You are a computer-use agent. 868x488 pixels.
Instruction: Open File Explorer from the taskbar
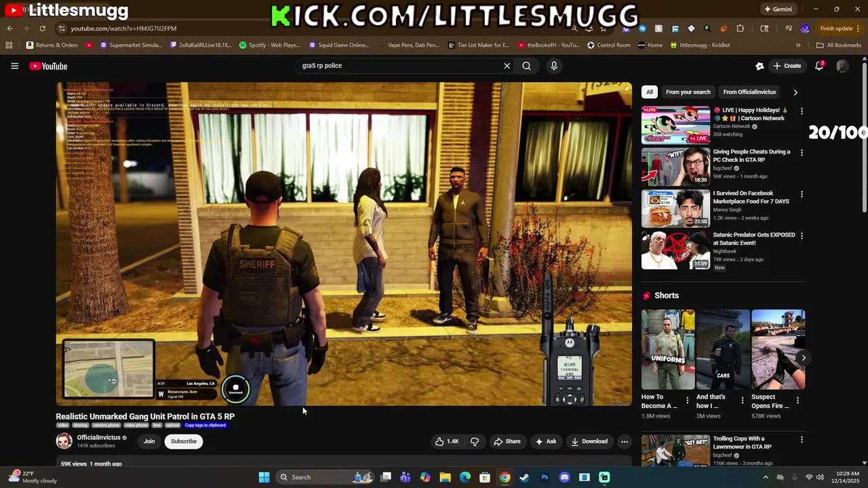[x=445, y=477]
